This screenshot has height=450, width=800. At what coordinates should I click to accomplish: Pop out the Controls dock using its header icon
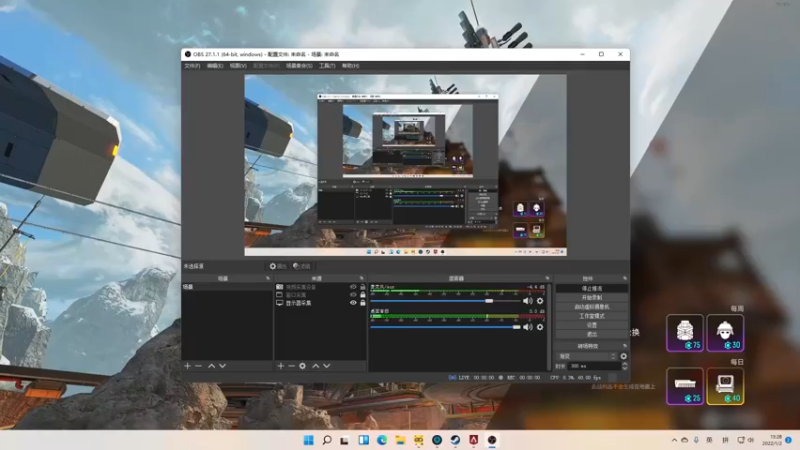tap(624, 278)
